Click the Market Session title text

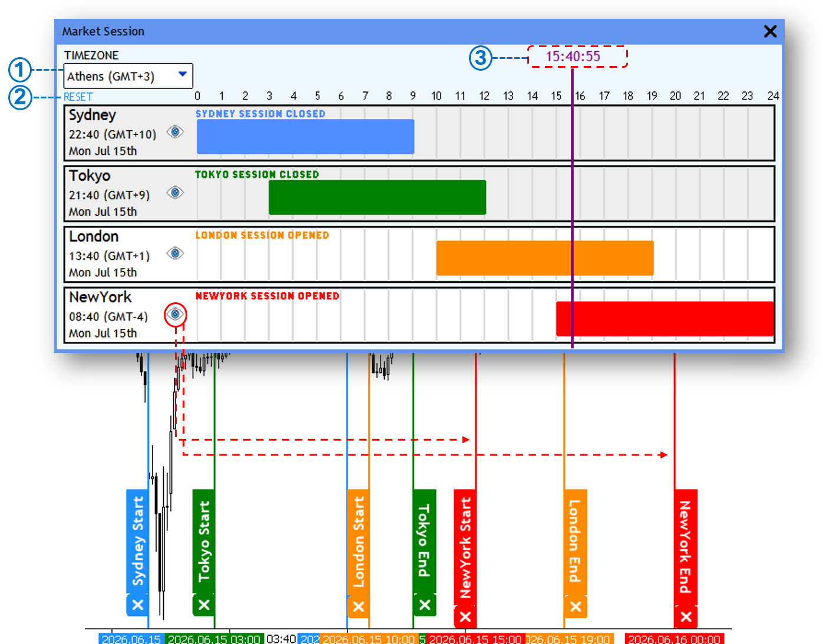click(x=103, y=31)
